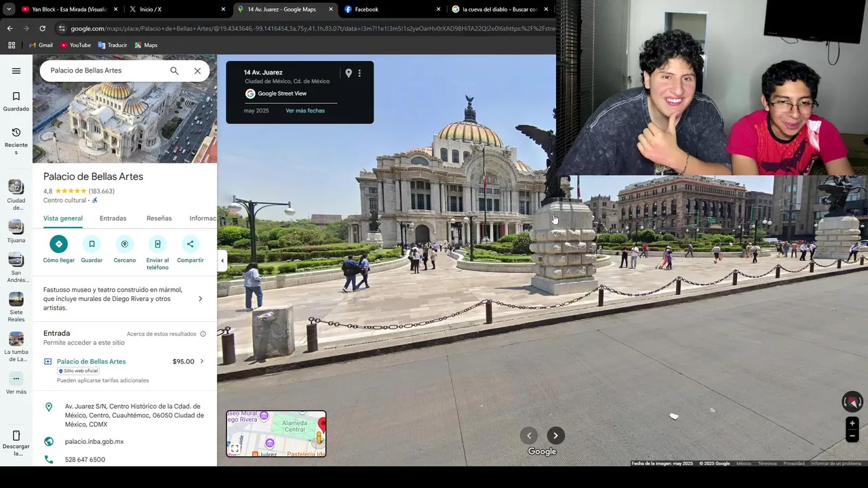Open Recientes history in sidebar

pyautogui.click(x=16, y=141)
